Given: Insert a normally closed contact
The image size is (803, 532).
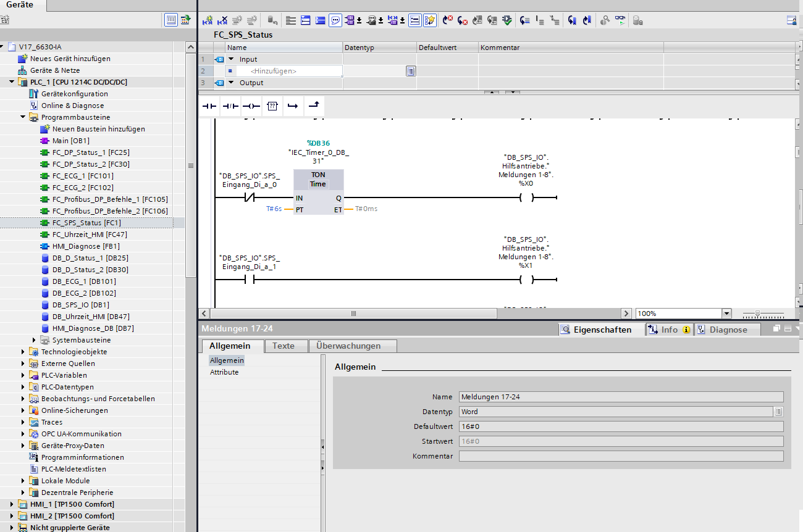Looking at the screenshot, I should click(230, 106).
